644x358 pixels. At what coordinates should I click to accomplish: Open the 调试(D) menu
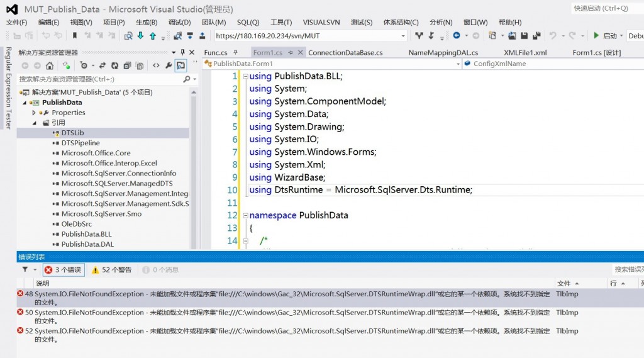pyautogui.click(x=179, y=22)
